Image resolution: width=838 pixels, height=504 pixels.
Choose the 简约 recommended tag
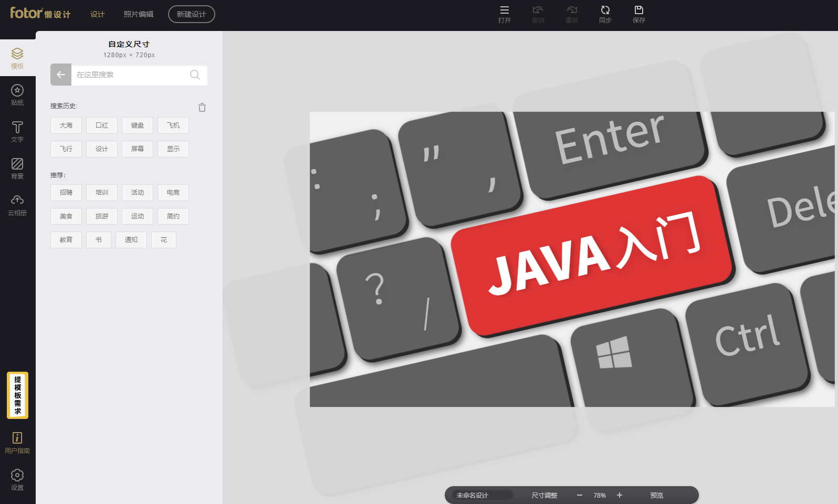[x=173, y=216]
